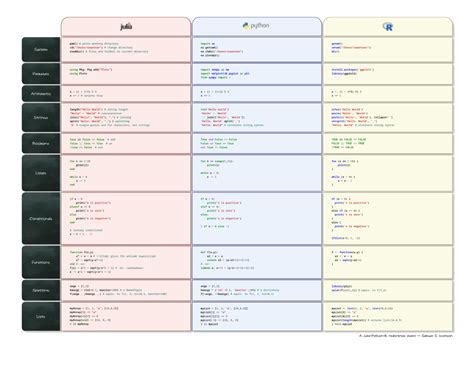Select the Splatting row label
The image size is (474, 366).
coord(41,290)
